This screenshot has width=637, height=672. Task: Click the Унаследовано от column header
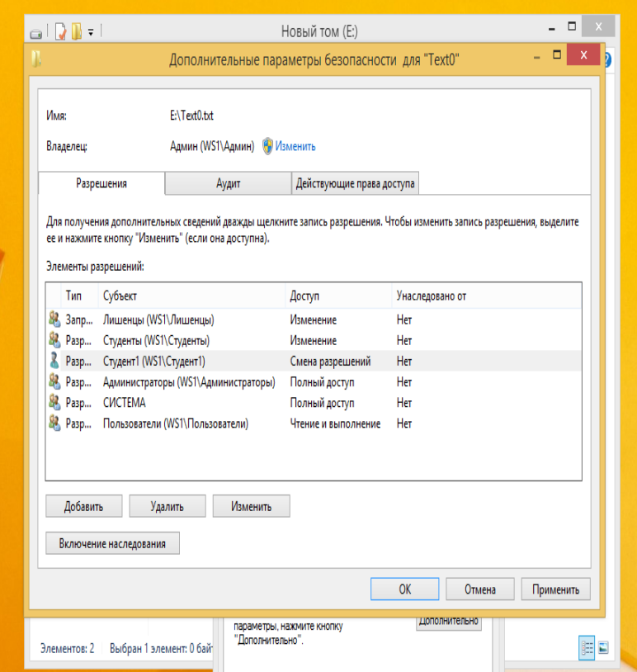tap(487, 296)
